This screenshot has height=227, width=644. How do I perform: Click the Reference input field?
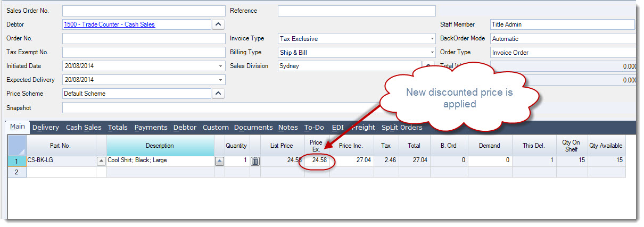pos(357,11)
